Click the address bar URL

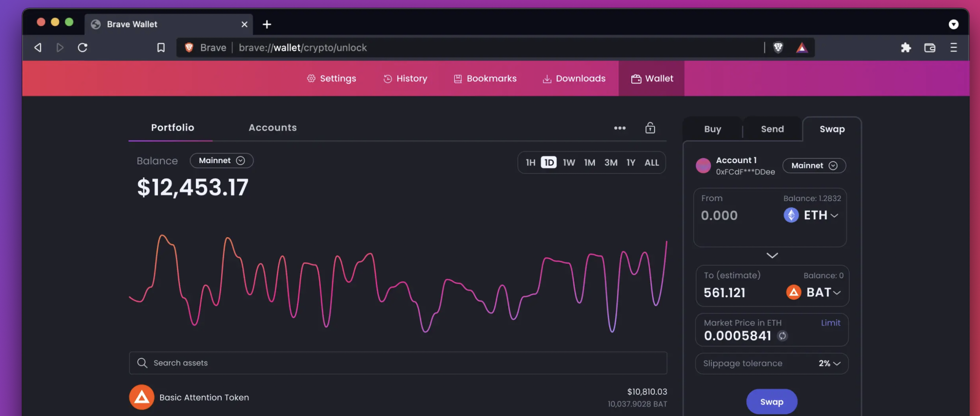pyautogui.click(x=303, y=48)
